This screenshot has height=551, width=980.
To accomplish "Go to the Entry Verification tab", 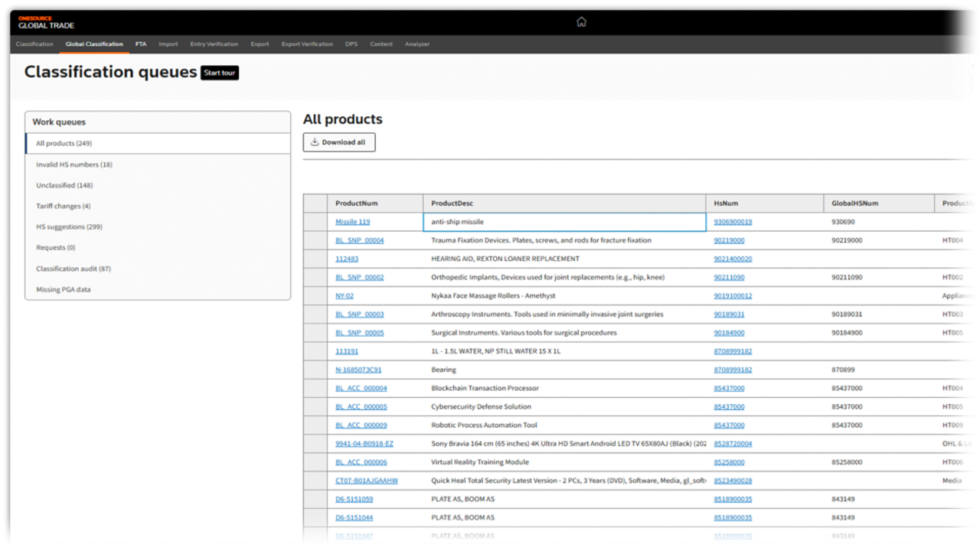I will [214, 44].
